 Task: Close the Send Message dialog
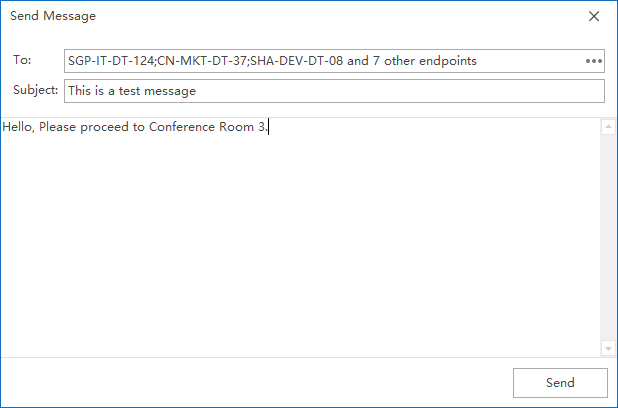[x=594, y=17]
